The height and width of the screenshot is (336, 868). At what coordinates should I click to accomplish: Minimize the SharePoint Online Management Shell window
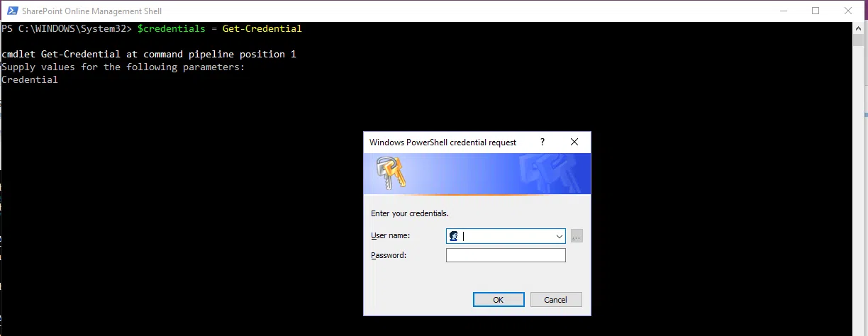point(783,11)
